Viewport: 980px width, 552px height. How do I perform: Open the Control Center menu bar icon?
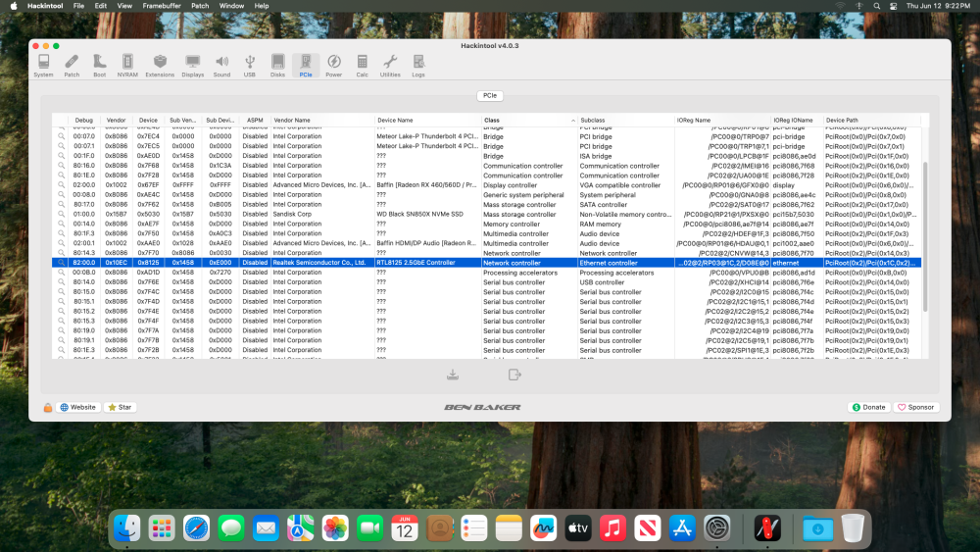893,6
